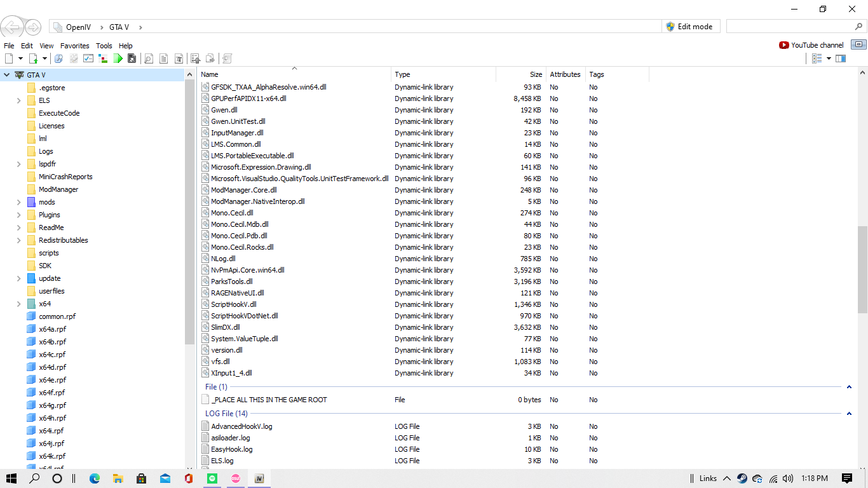Viewport: 868px width, 488px height.
Task: Click the list with up-arrow toolbar icon
Action: click(196, 58)
